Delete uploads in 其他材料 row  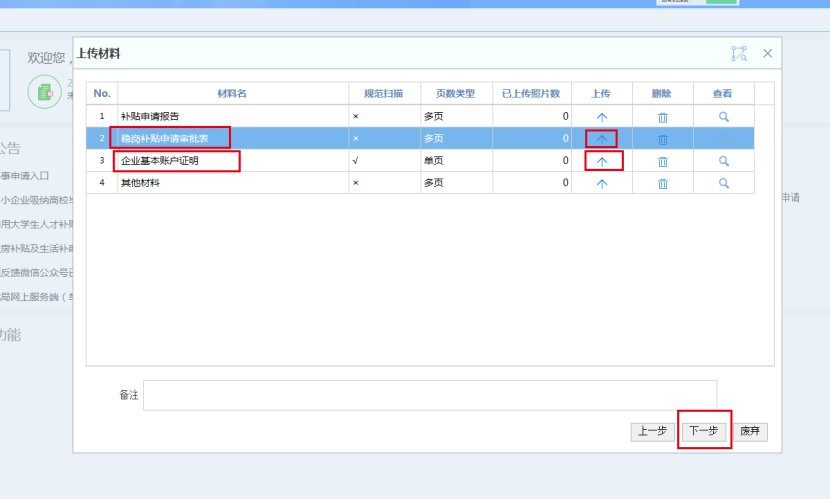pos(663,184)
